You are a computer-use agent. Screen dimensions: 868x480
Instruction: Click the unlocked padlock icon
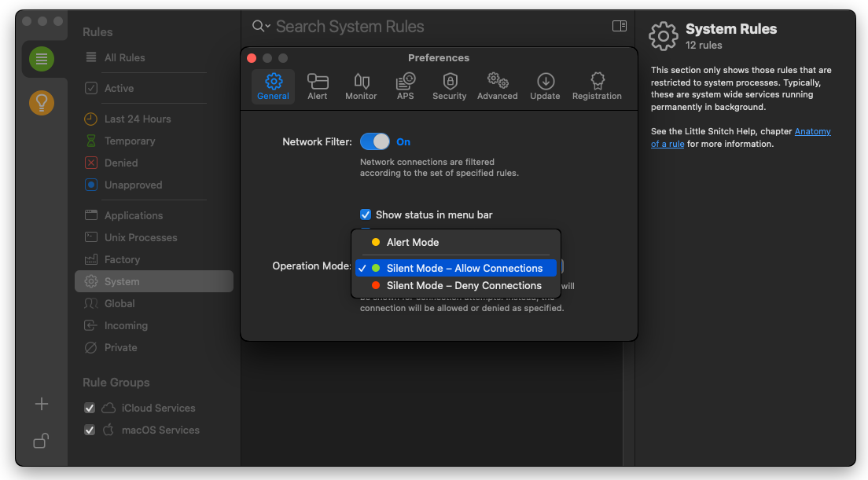point(42,441)
